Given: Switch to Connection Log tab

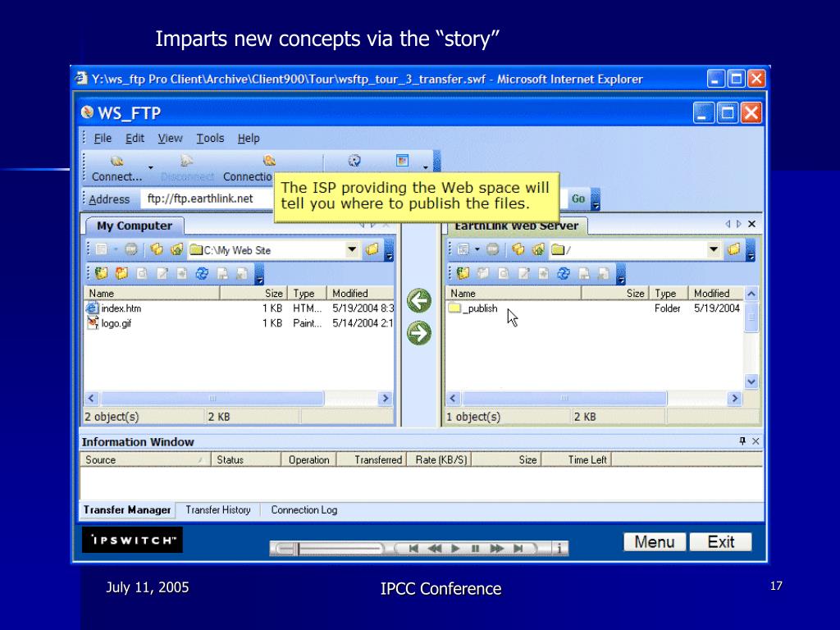Looking at the screenshot, I should point(304,510).
